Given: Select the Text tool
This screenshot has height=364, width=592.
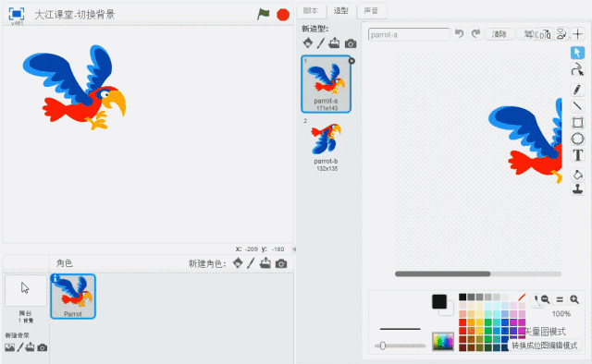Looking at the screenshot, I should click(577, 155).
